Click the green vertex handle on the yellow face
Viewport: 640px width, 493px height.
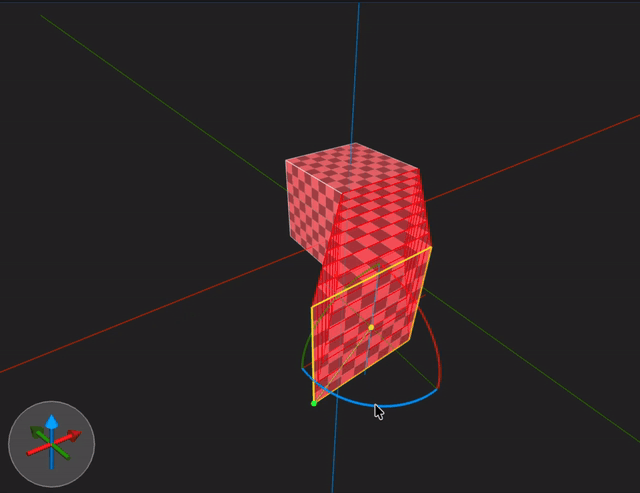pyautogui.click(x=314, y=404)
